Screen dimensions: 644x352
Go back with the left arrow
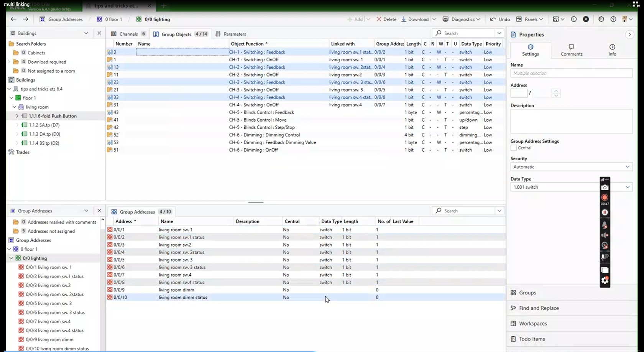click(x=13, y=19)
